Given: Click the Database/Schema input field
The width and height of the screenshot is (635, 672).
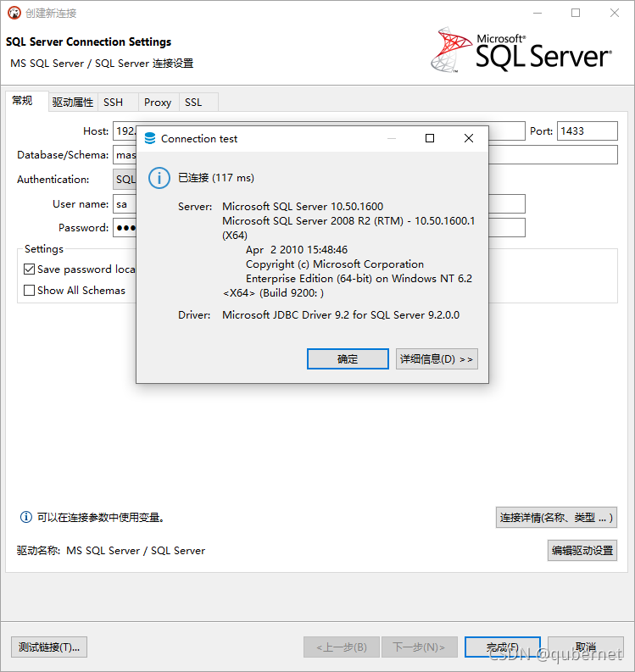Looking at the screenshot, I should tap(125, 155).
